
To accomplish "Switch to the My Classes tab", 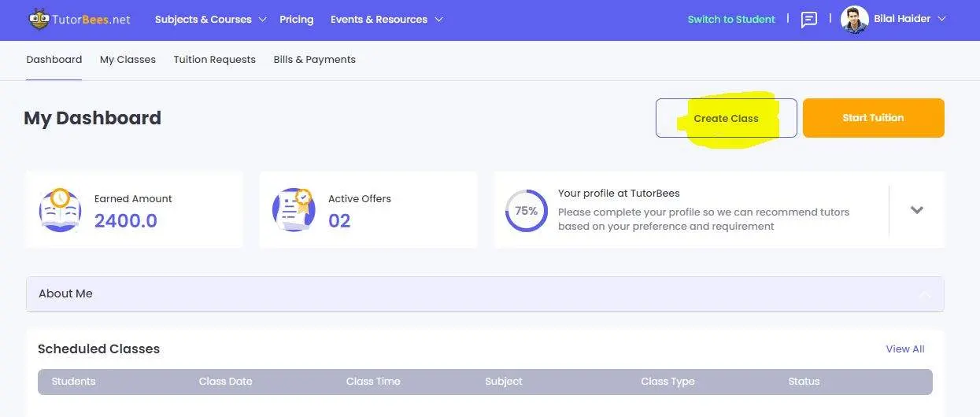I will tap(128, 60).
